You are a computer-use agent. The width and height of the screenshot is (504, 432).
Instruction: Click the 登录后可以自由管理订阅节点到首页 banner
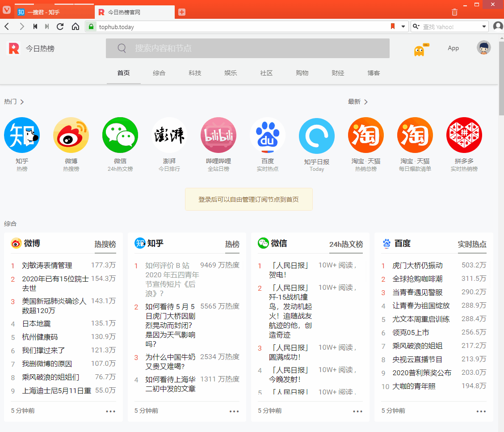click(x=249, y=199)
